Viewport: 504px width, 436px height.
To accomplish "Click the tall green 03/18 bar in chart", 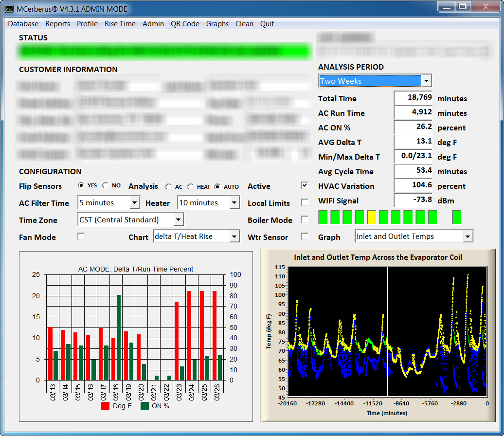I will (x=119, y=337).
